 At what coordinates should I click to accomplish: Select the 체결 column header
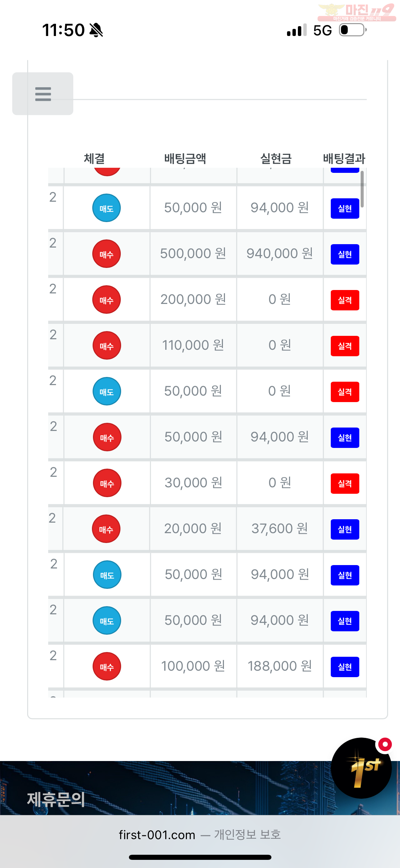coord(94,159)
